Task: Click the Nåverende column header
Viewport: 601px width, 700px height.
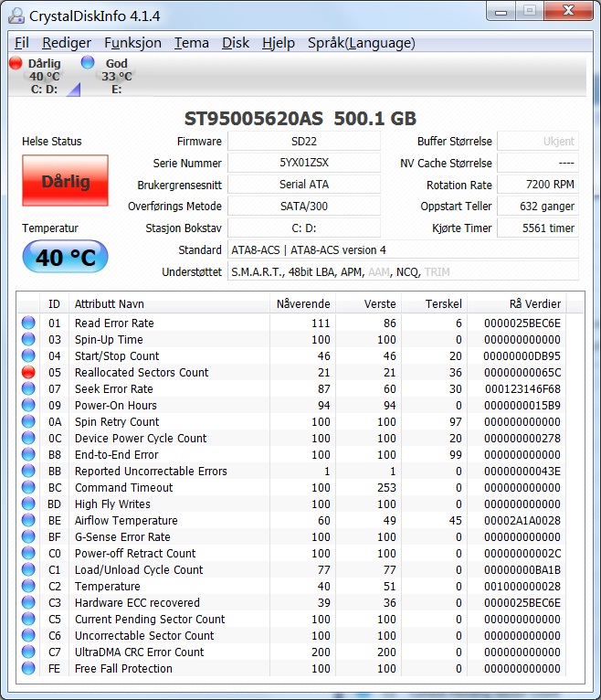Action: pyautogui.click(x=303, y=303)
